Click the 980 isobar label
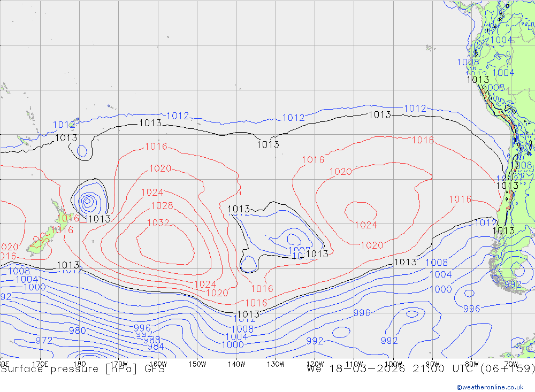 (78, 330)
